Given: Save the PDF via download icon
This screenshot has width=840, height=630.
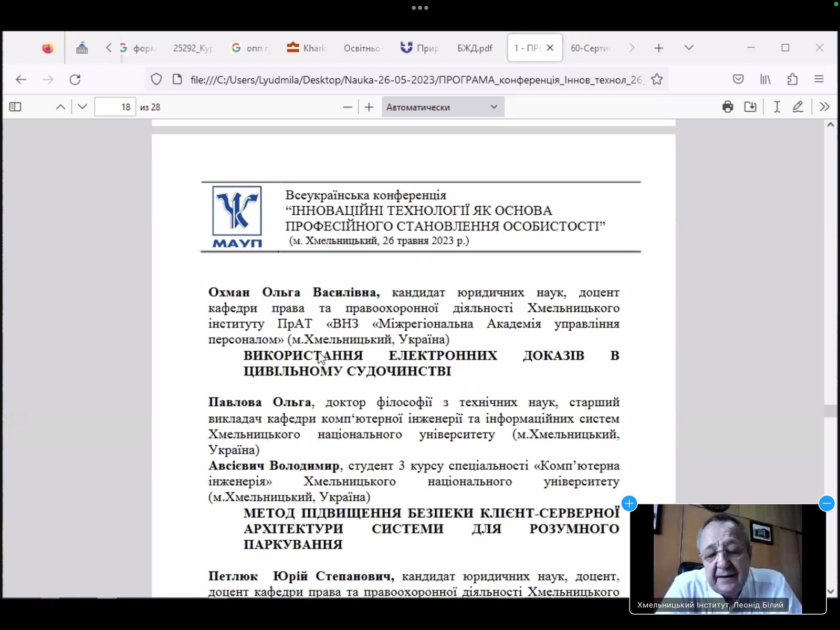Looking at the screenshot, I should (750, 107).
